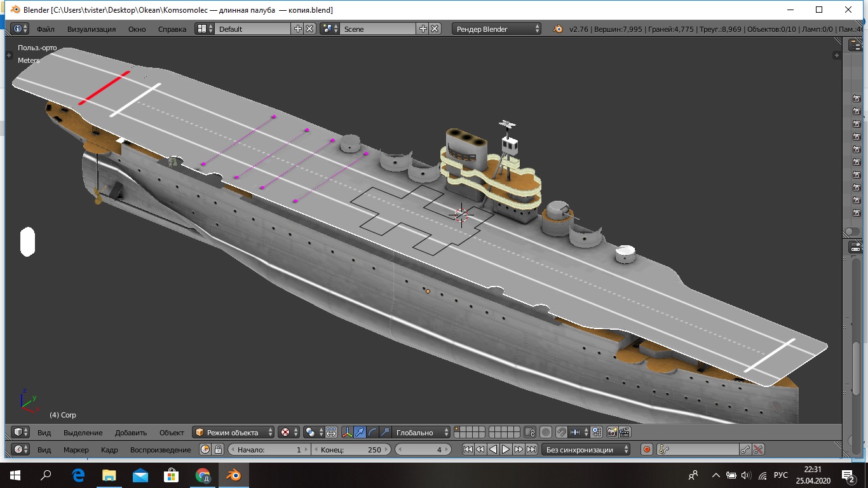Toggle the 3D manipulator axes widget
Image resolution: width=868 pixels, height=488 pixels.
348,432
